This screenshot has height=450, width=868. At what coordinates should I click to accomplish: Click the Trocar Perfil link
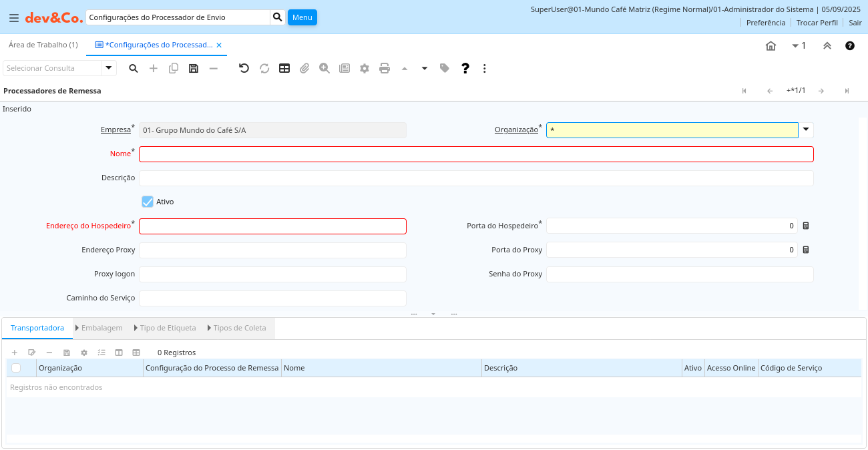(x=817, y=23)
